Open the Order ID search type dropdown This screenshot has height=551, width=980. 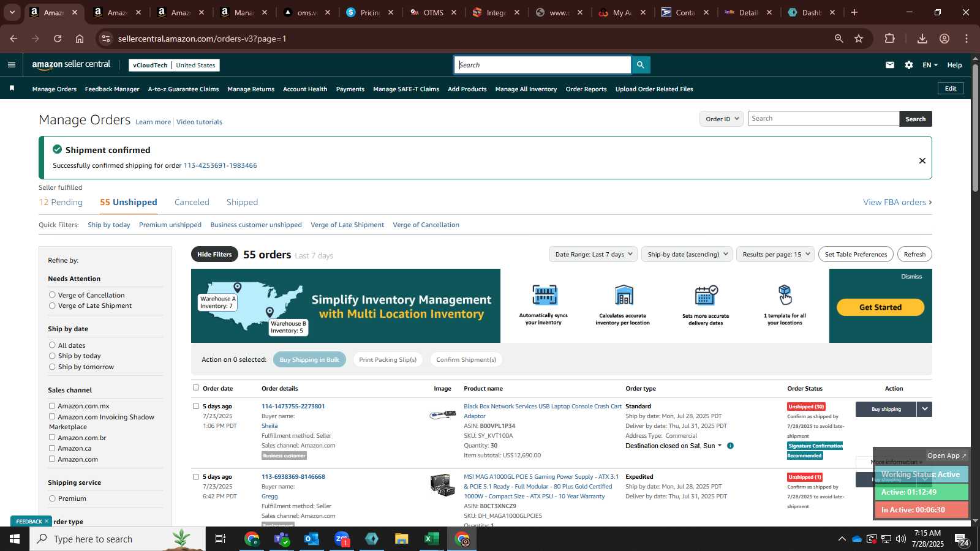pos(722,119)
